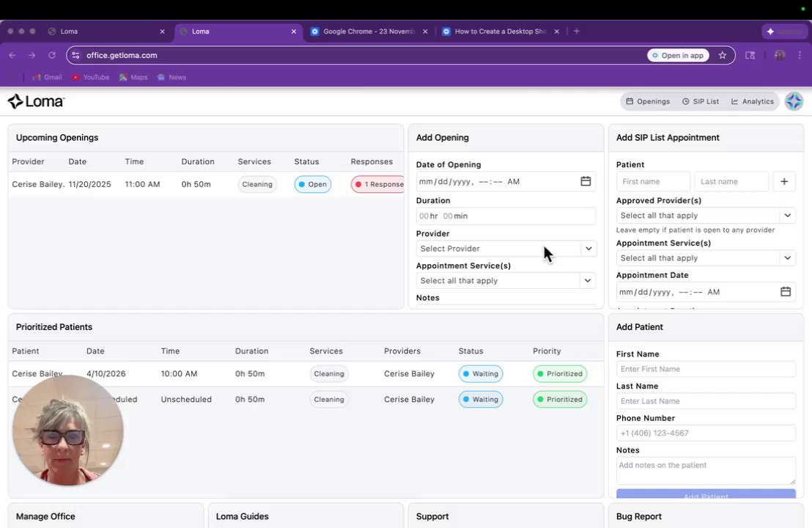Click the SIP Appointment Date field
Image resolution: width=812 pixels, height=528 pixels.
pyautogui.click(x=706, y=292)
